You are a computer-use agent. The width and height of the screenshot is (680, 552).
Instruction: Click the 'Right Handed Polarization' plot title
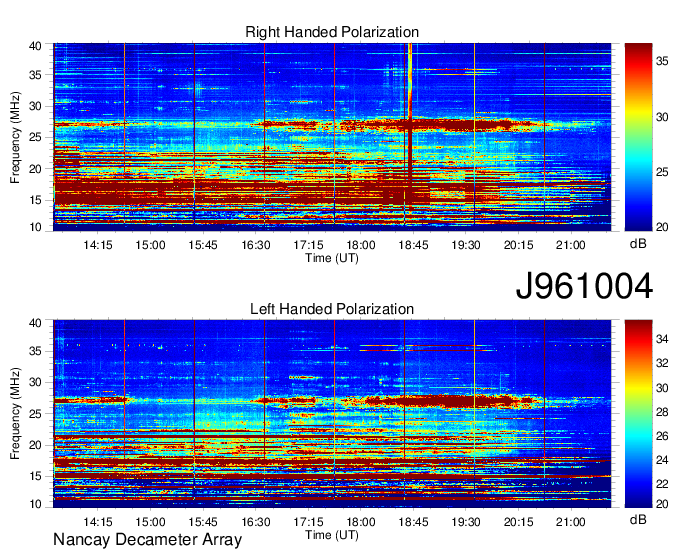pyautogui.click(x=332, y=32)
